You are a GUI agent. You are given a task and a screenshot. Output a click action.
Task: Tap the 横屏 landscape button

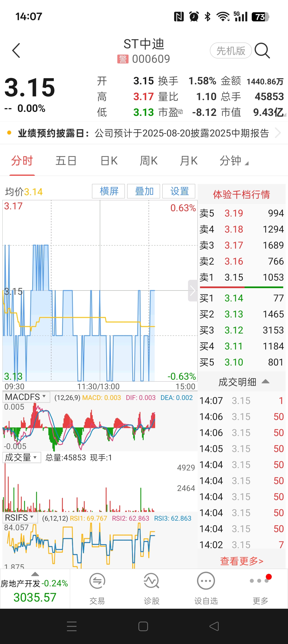coord(109,191)
